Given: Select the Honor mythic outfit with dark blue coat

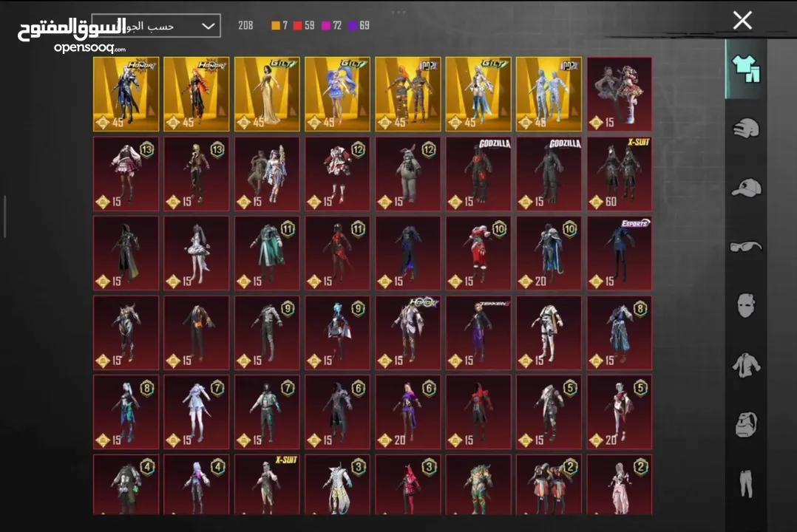Looking at the screenshot, I should point(126,94).
